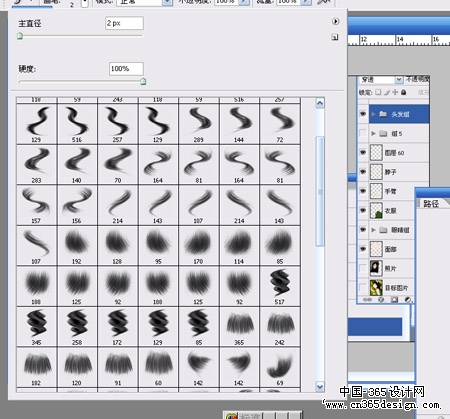450x419 pixels.
Task: Hide the 手臂 layer
Action: point(363,191)
